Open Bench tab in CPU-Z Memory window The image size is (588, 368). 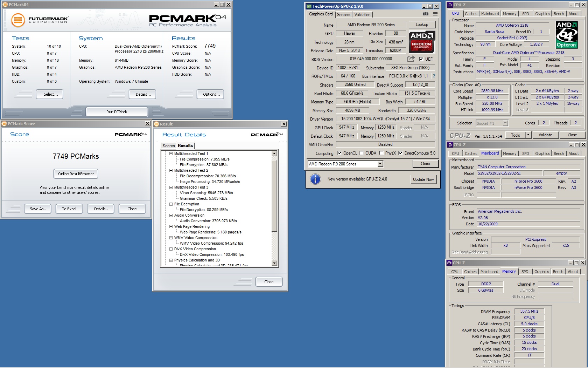coord(558,272)
